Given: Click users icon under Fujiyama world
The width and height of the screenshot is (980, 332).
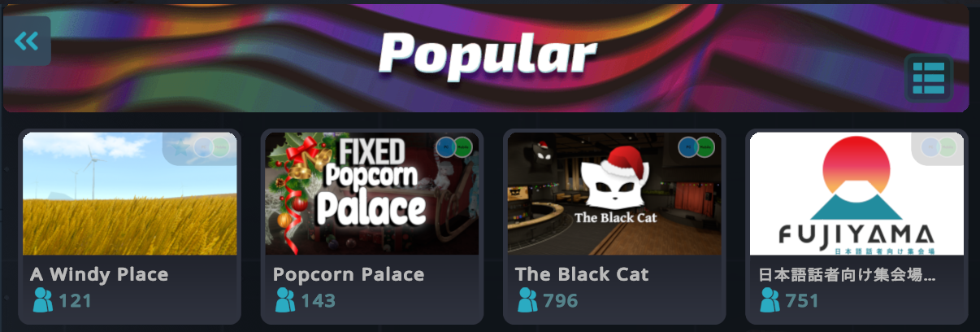Looking at the screenshot, I should click(x=770, y=300).
